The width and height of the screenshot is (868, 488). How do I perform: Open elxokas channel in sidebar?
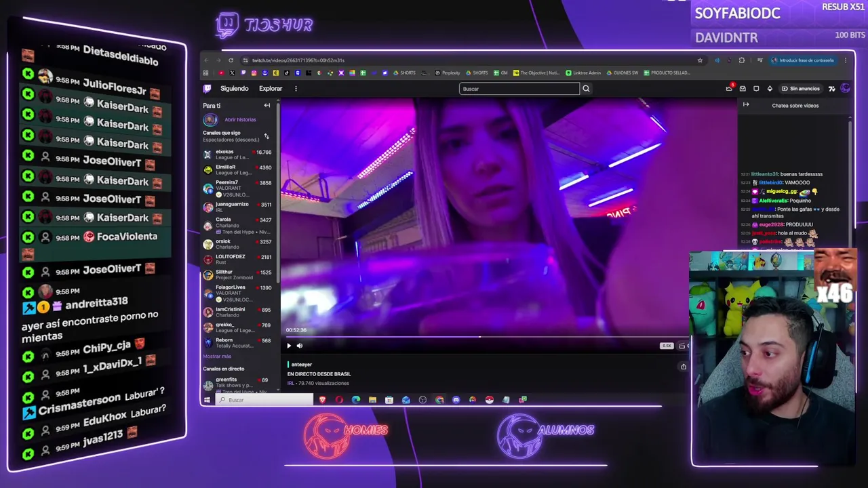tap(237, 155)
